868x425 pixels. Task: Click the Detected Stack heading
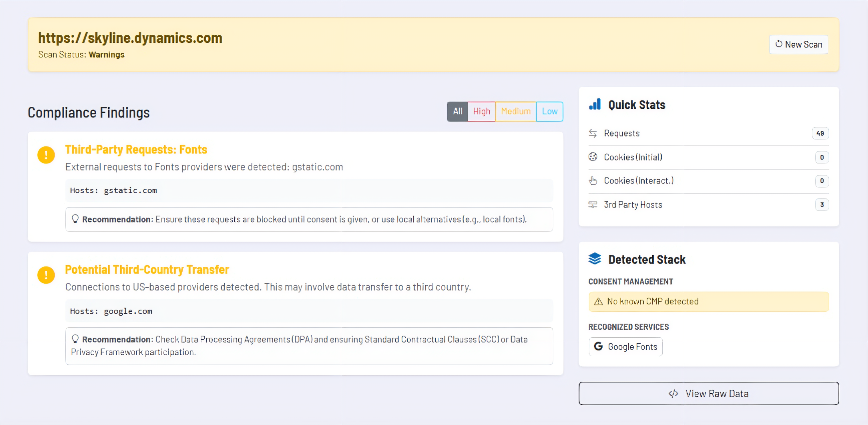pyautogui.click(x=647, y=259)
